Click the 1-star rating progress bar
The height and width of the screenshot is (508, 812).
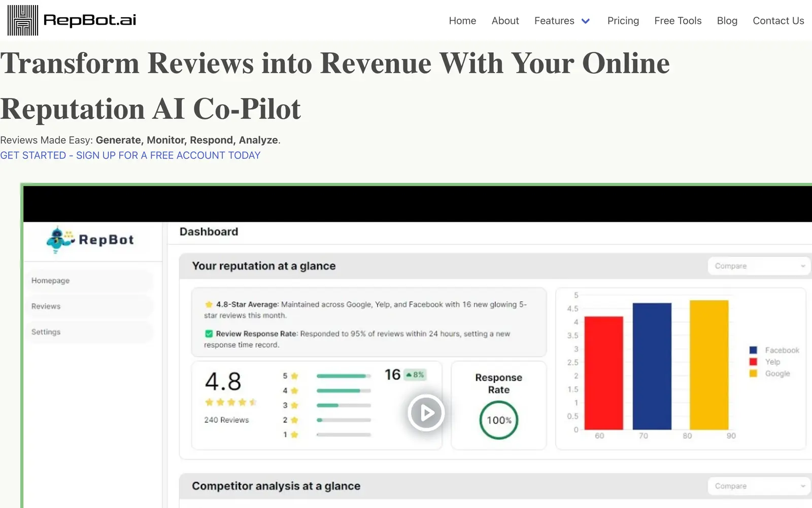click(x=344, y=435)
